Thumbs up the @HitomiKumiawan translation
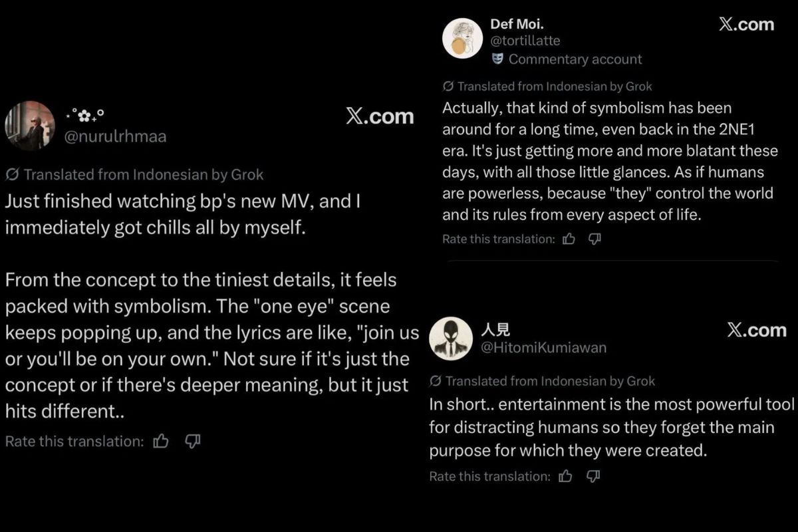Viewport: 798px width, 532px height. point(566,476)
